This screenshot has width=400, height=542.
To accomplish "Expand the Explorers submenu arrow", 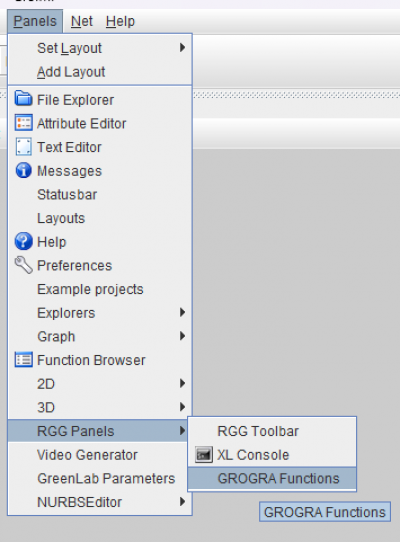I will [x=182, y=312].
